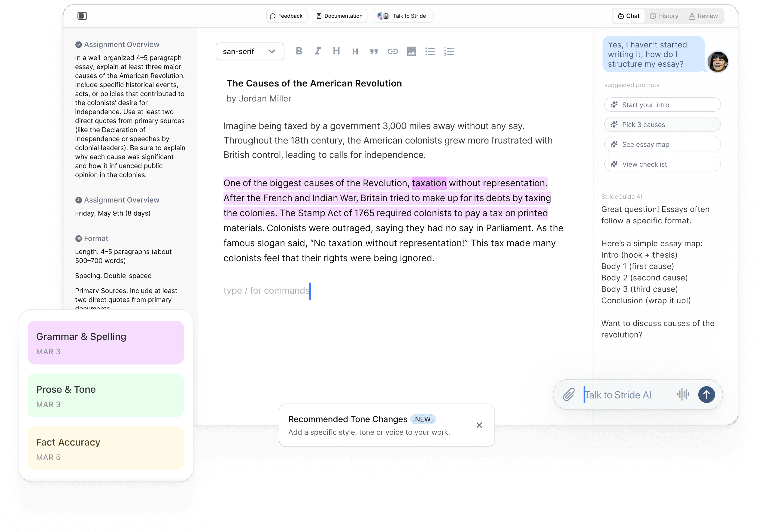Insert a blockquote using the quote icon
Screen dimensions: 771x532
click(374, 51)
